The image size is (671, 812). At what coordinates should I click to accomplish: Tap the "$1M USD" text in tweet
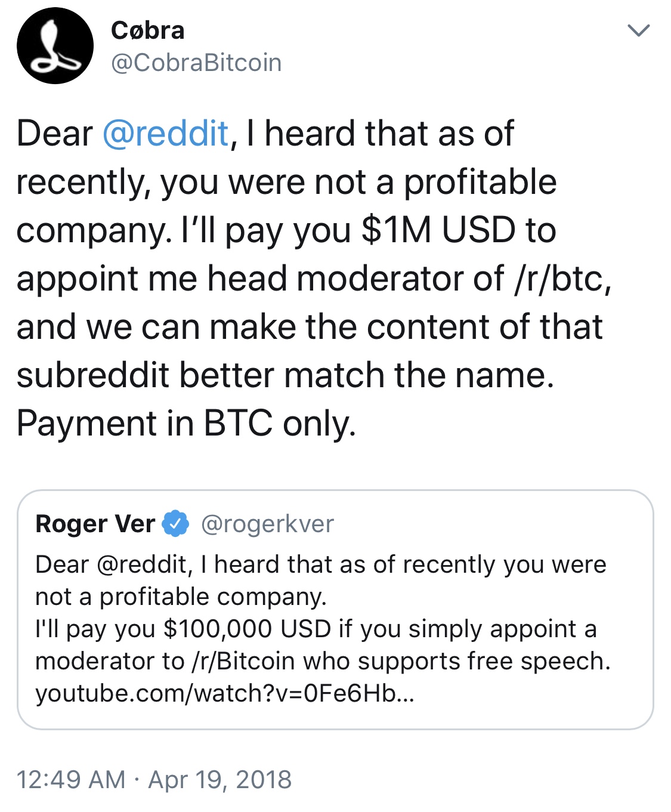coord(438,230)
